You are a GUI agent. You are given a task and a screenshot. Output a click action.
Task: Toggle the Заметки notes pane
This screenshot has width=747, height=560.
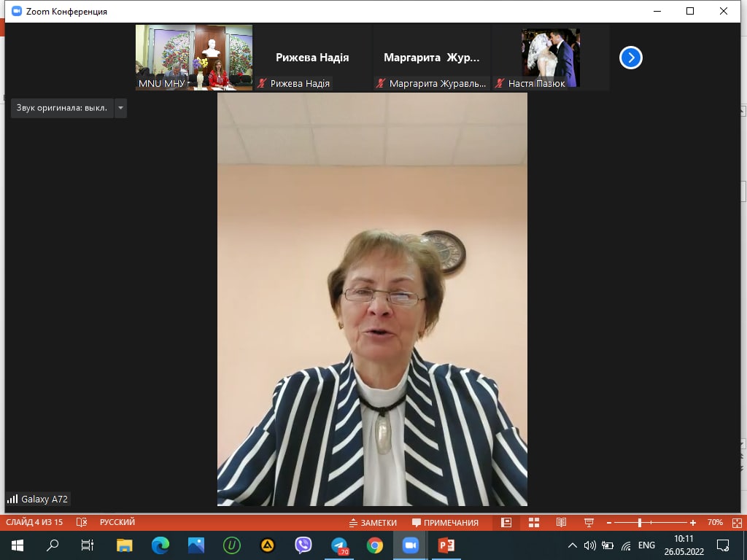click(x=373, y=522)
